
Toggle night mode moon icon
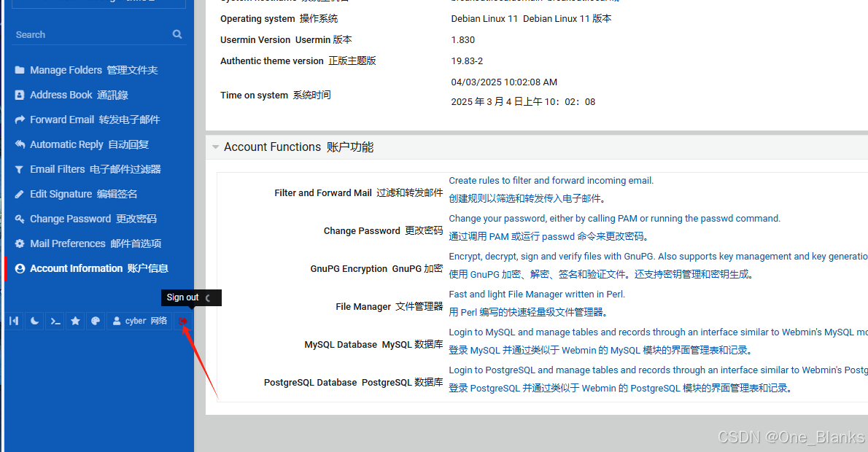[34, 321]
